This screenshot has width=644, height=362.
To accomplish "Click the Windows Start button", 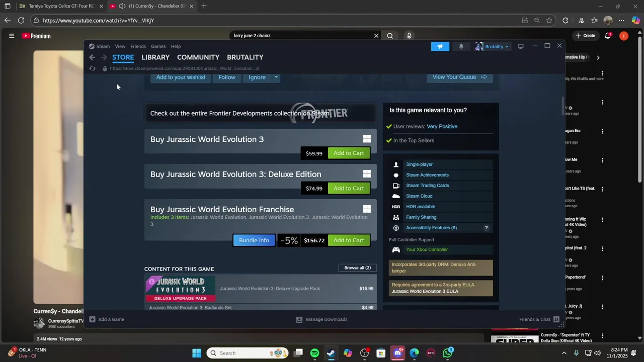I will (x=197, y=353).
